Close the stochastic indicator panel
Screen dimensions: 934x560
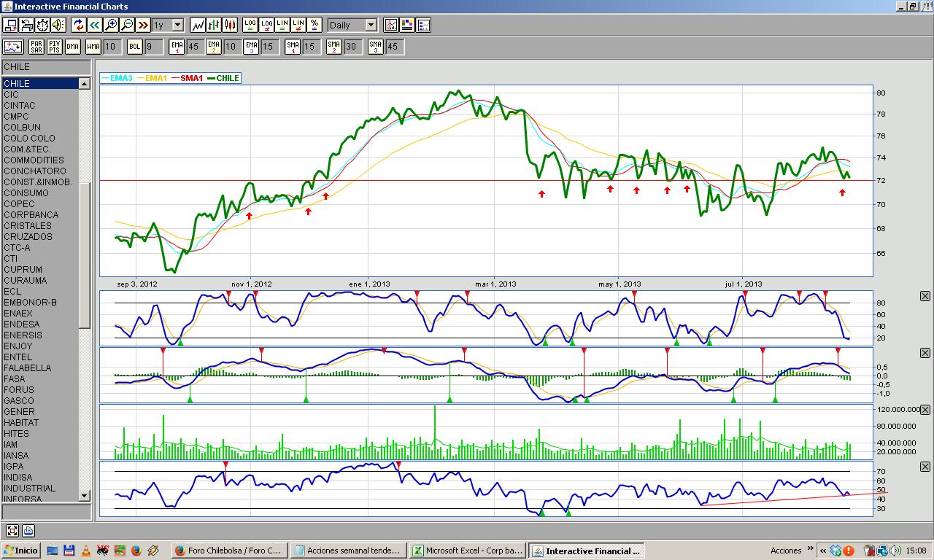click(925, 296)
